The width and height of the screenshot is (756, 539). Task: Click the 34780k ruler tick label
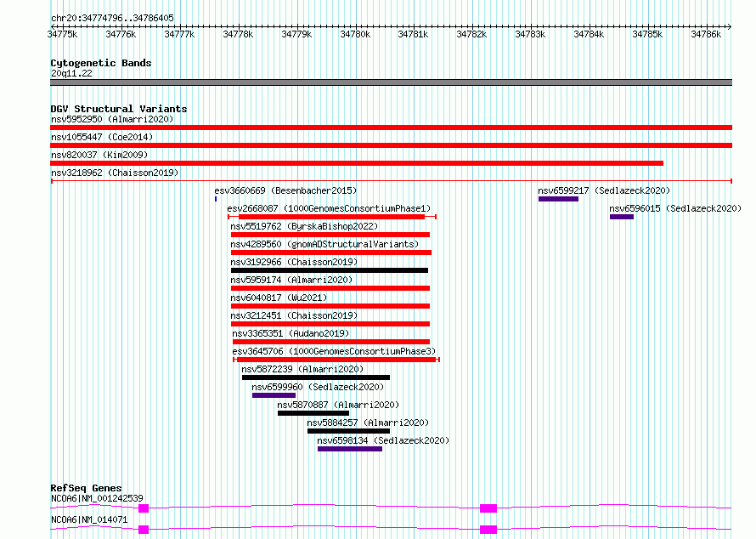click(355, 34)
